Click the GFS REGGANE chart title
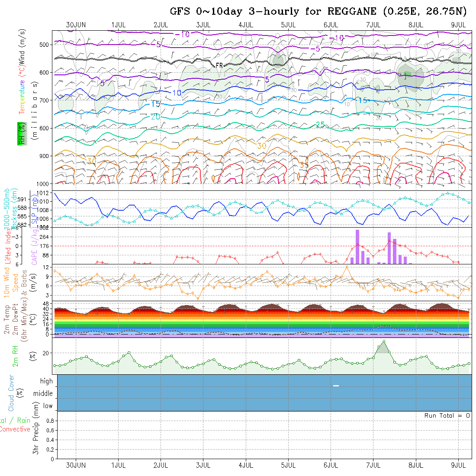The width and height of the screenshot is (476, 476). 318,11
